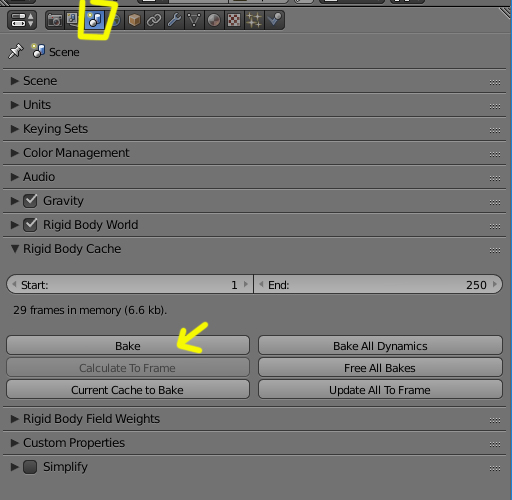Open the Modifiers wrench tab

pos(174,20)
